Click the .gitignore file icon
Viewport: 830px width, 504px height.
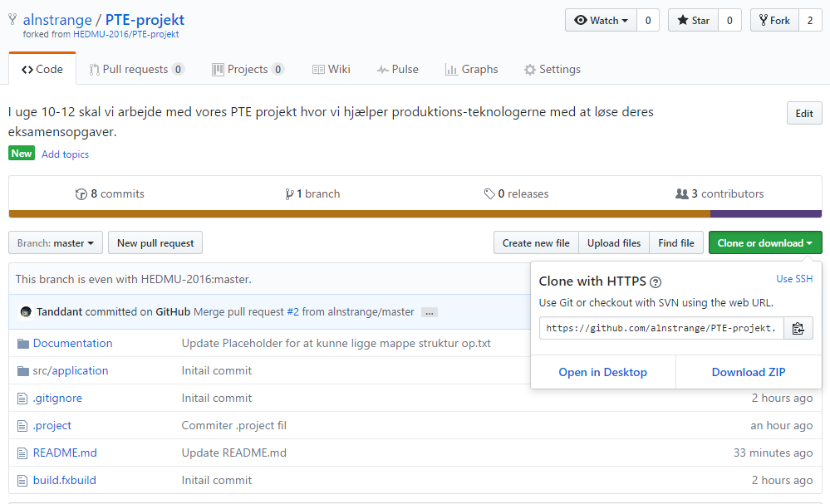22,398
